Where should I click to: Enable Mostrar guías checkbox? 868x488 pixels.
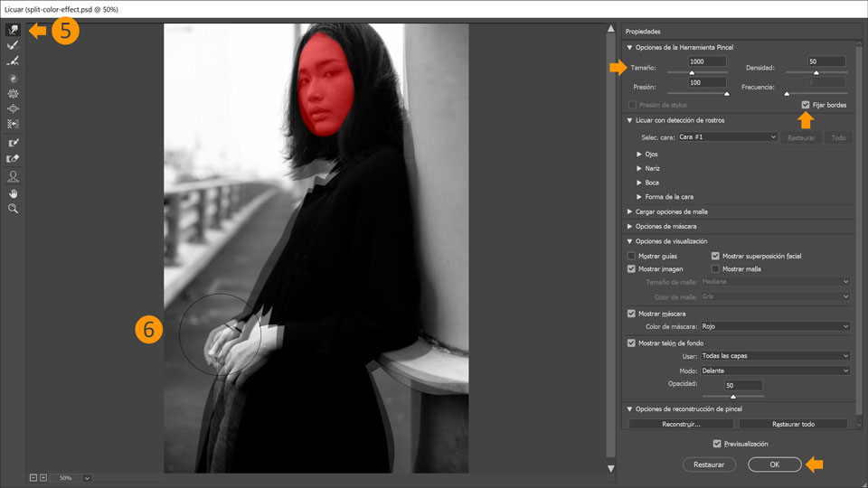coord(631,256)
